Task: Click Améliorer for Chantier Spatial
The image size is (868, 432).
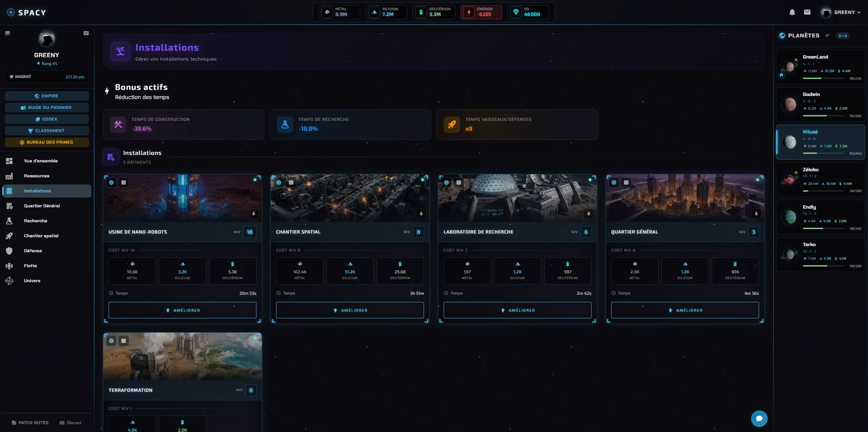Action: (x=350, y=310)
